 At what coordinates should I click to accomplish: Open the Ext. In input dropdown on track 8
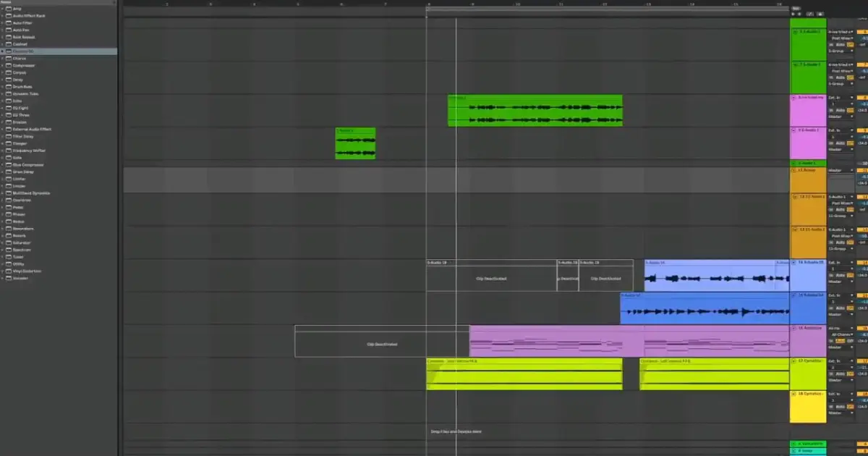(841, 97)
